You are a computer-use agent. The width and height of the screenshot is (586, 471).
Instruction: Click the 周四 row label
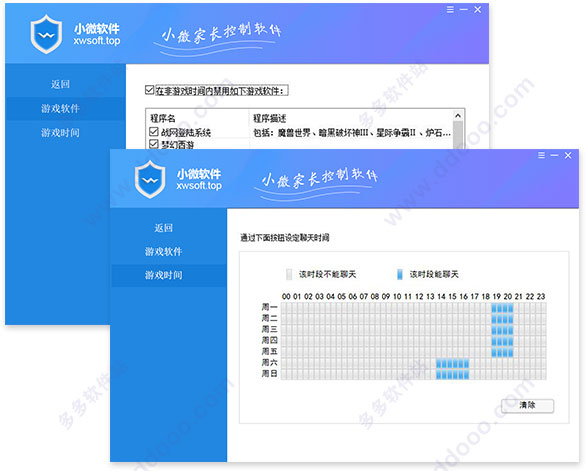(269, 341)
